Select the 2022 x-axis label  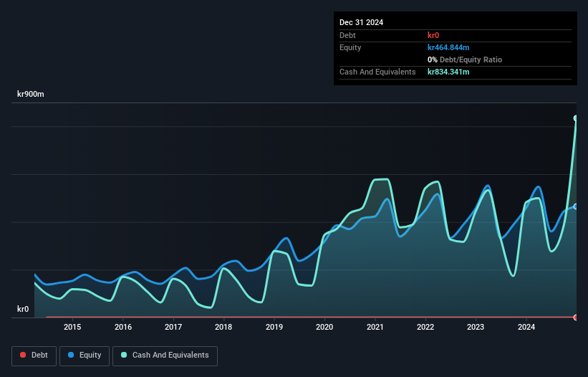click(x=425, y=328)
